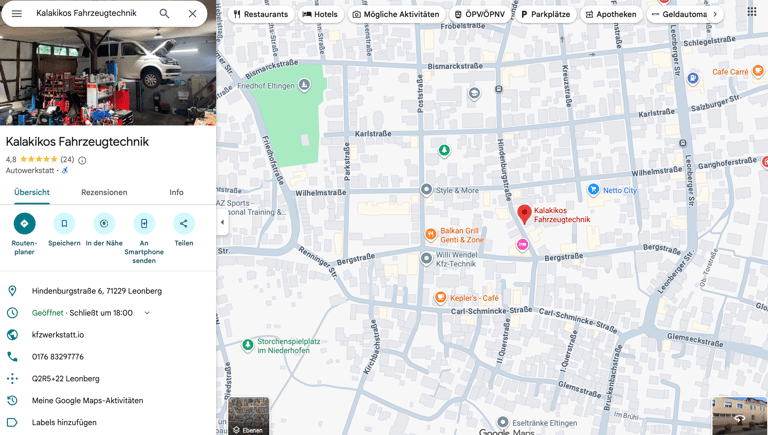Click the Balkan Grill Genti & Zone marker
This screenshot has width=768, height=435.
(x=431, y=235)
